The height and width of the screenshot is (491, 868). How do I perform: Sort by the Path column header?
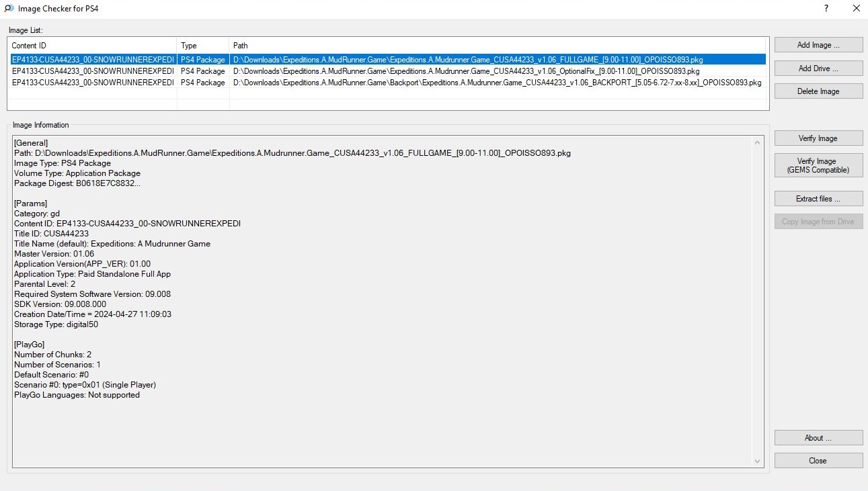pos(498,46)
